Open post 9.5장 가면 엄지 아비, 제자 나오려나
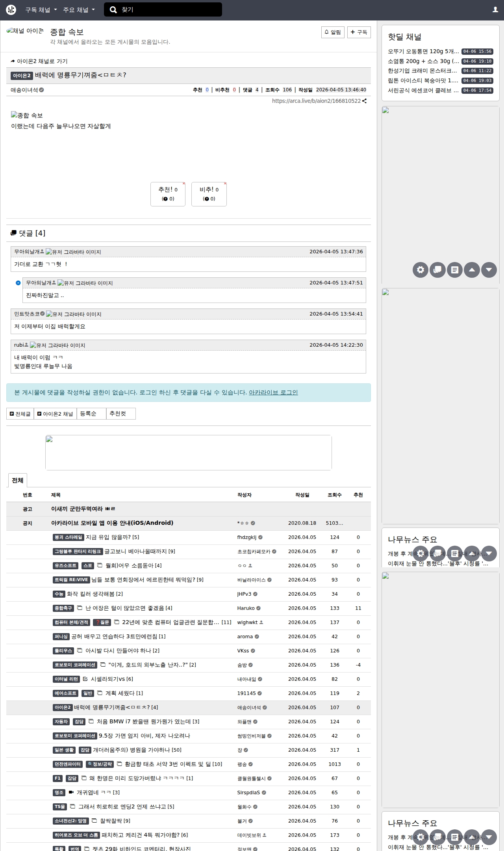Image resolution: width=504 pixels, height=851 pixels. [x=145, y=736]
